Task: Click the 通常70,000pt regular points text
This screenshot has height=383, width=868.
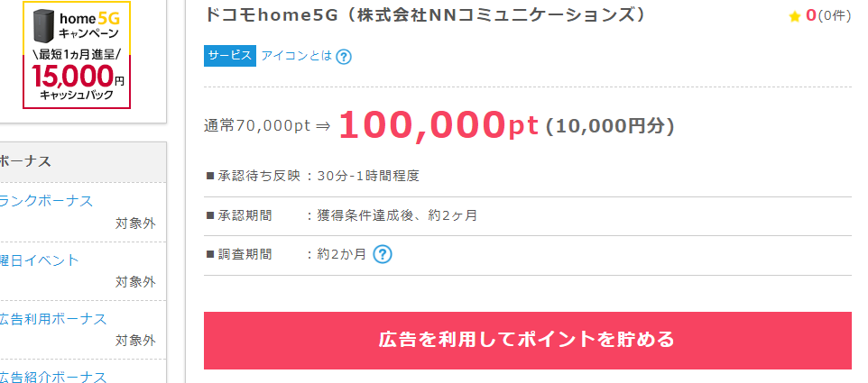Action: [257, 126]
